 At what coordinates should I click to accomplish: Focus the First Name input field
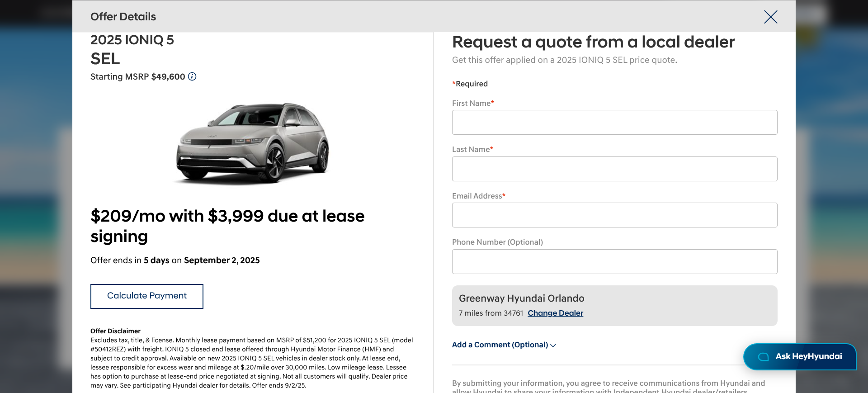pyautogui.click(x=614, y=122)
